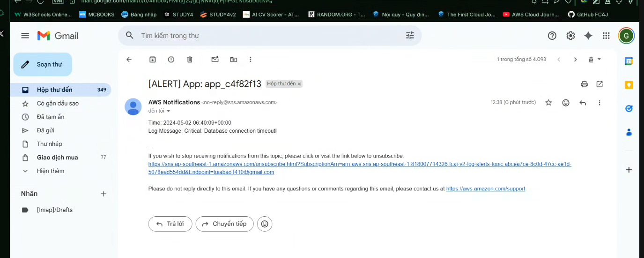Expand 'Hiện thêm' in the sidebar

tap(51, 171)
